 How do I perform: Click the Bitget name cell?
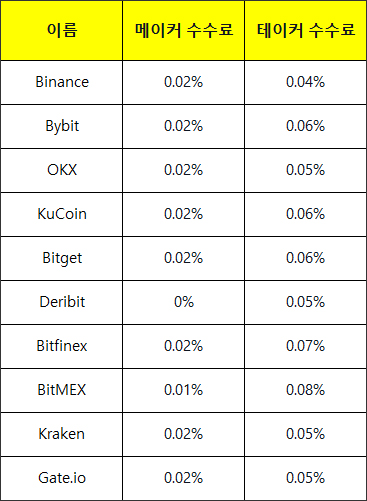62,258
